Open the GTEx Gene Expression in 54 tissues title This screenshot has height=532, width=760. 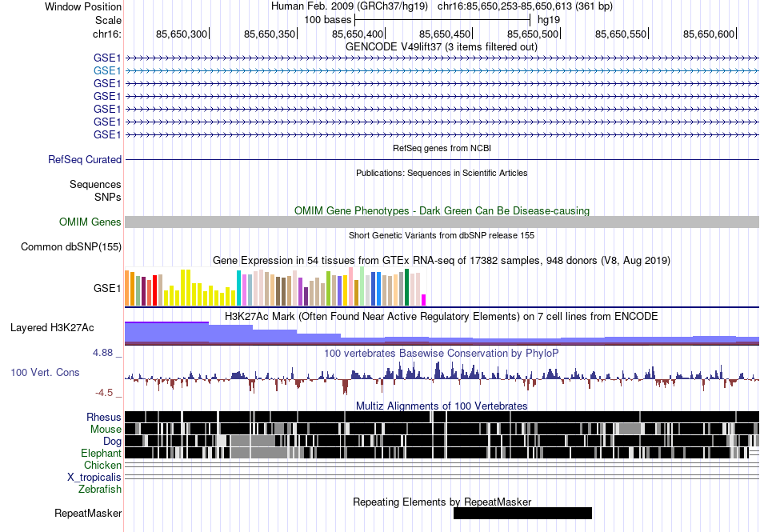(442, 261)
